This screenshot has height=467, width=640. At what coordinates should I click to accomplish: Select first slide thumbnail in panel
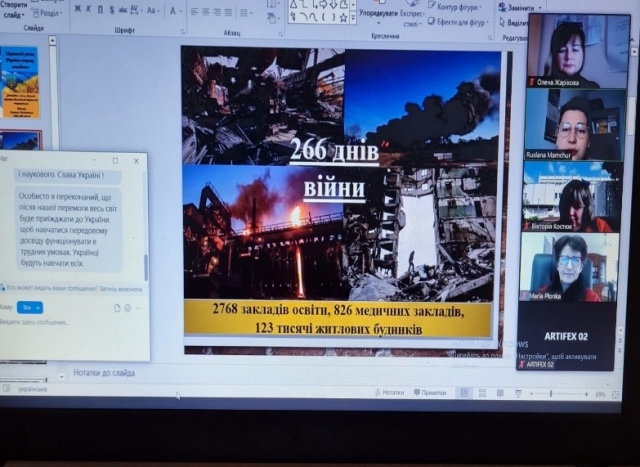tap(20, 82)
